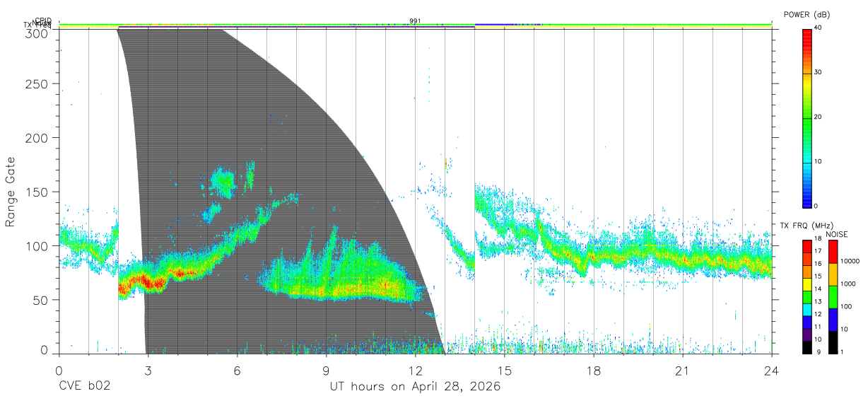Click the 250 tick on Range Gate axis
Screen dimensions: 868x401
pyautogui.click(x=37, y=84)
